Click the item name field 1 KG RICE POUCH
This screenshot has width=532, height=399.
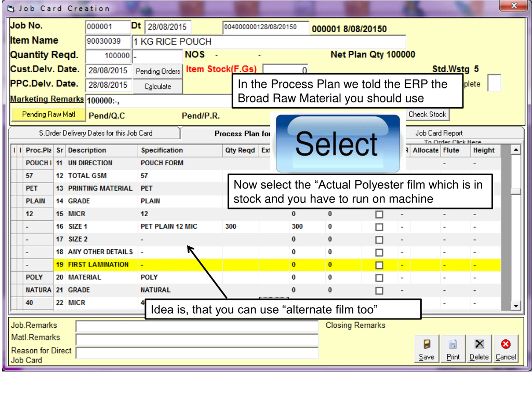tap(269, 42)
